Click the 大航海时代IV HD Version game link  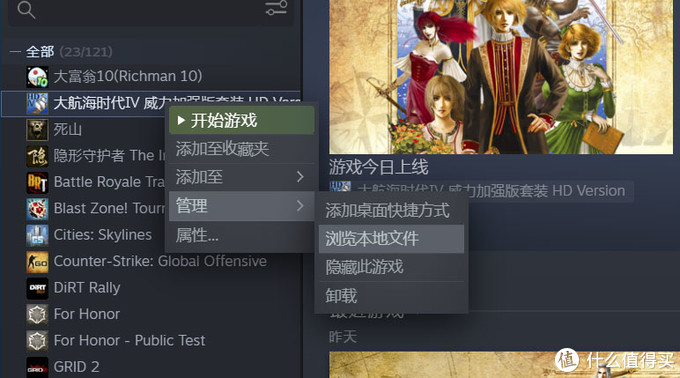pos(492,191)
